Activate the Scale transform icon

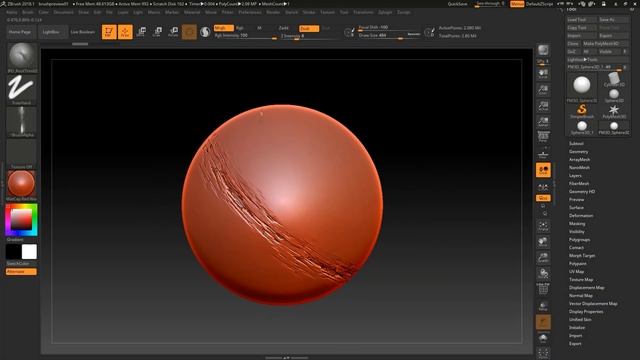point(157,32)
